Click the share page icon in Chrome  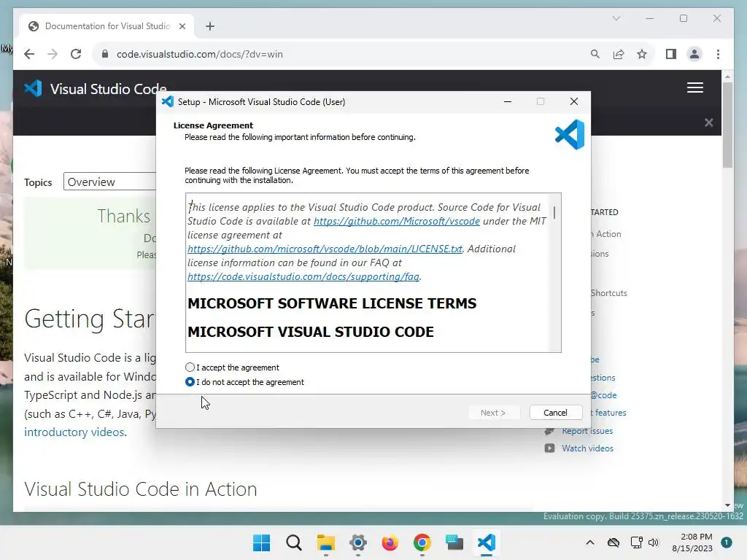pos(619,54)
